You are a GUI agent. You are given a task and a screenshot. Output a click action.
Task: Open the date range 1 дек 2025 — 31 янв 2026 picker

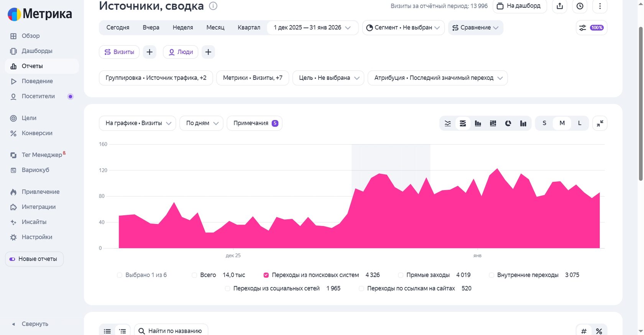click(312, 28)
